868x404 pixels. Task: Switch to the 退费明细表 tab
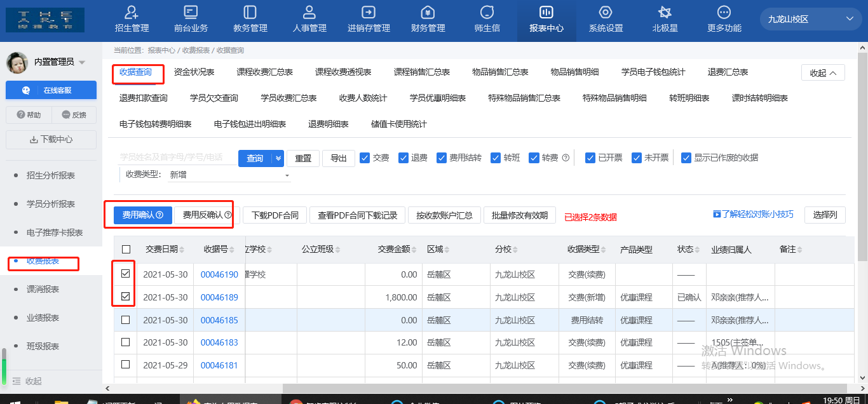[329, 124]
